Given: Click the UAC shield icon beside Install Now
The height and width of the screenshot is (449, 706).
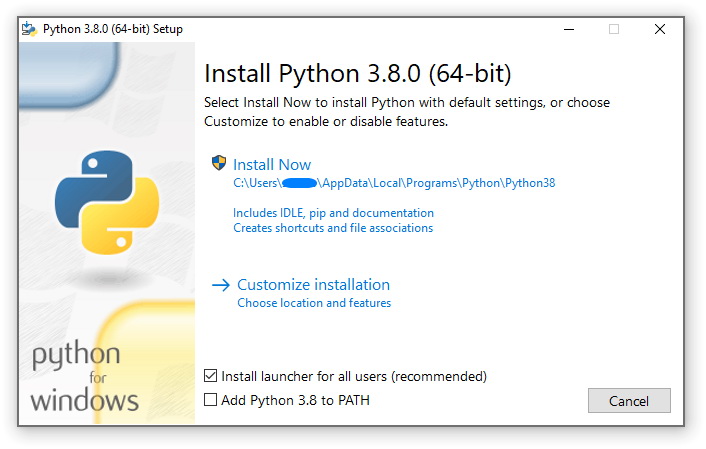Looking at the screenshot, I should click(220, 164).
